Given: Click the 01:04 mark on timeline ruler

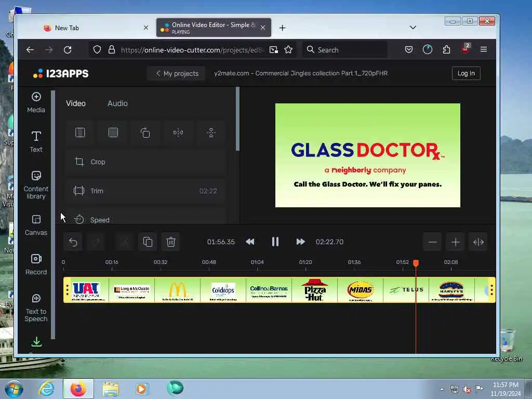Looking at the screenshot, I should [x=257, y=262].
